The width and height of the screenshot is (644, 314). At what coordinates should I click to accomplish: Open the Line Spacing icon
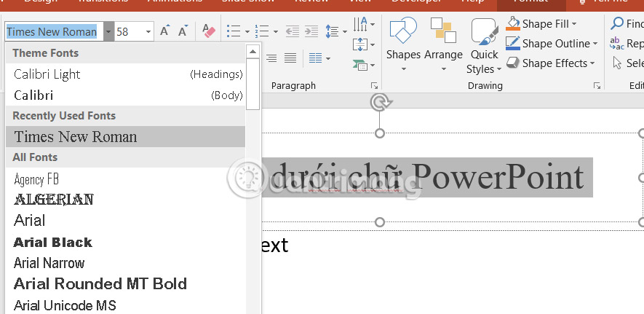point(332,31)
